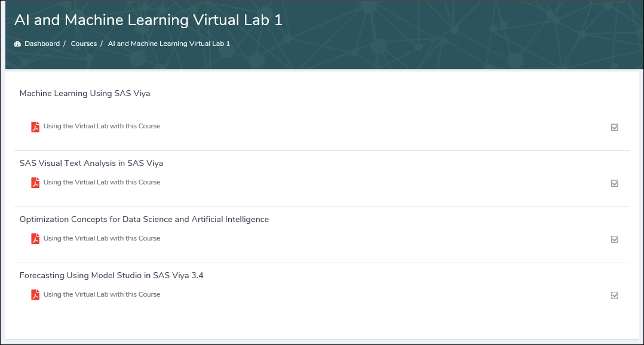The height and width of the screenshot is (345, 644).
Task: Click the Machine Learning Using SAS Viya heading
Action: (85, 94)
